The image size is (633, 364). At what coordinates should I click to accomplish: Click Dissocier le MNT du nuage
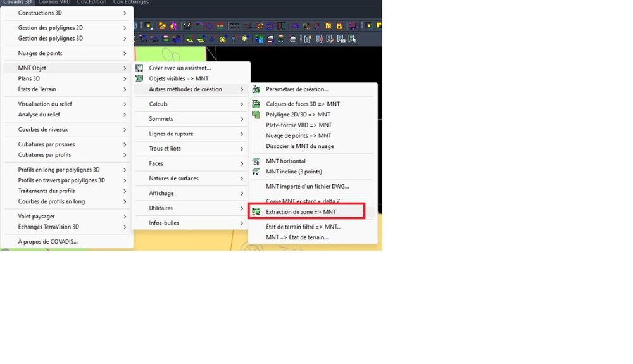click(x=299, y=146)
